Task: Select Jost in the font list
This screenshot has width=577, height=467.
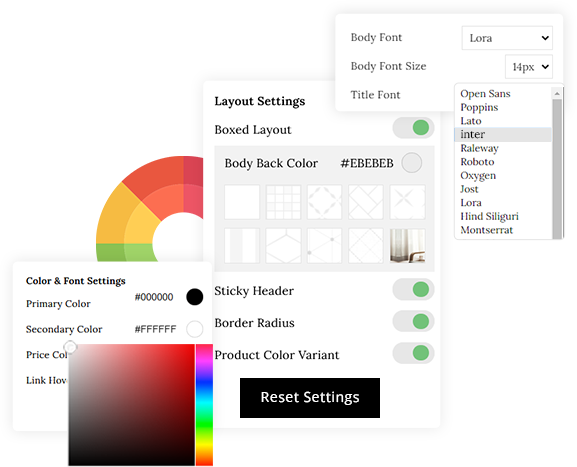Action: (469, 189)
